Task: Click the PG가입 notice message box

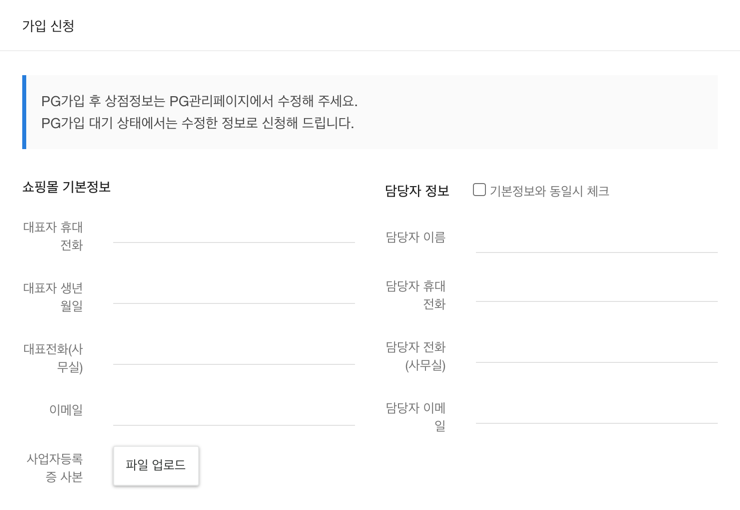Action: 370,112
